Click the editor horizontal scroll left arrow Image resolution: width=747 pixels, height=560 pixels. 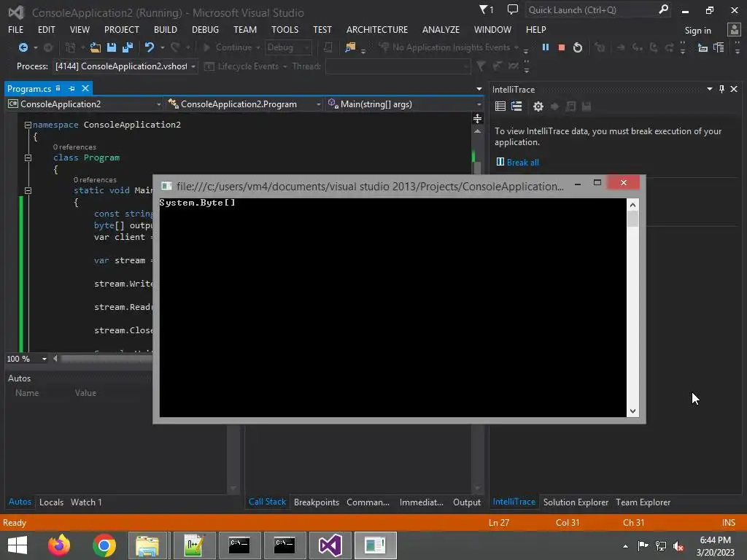click(x=55, y=359)
